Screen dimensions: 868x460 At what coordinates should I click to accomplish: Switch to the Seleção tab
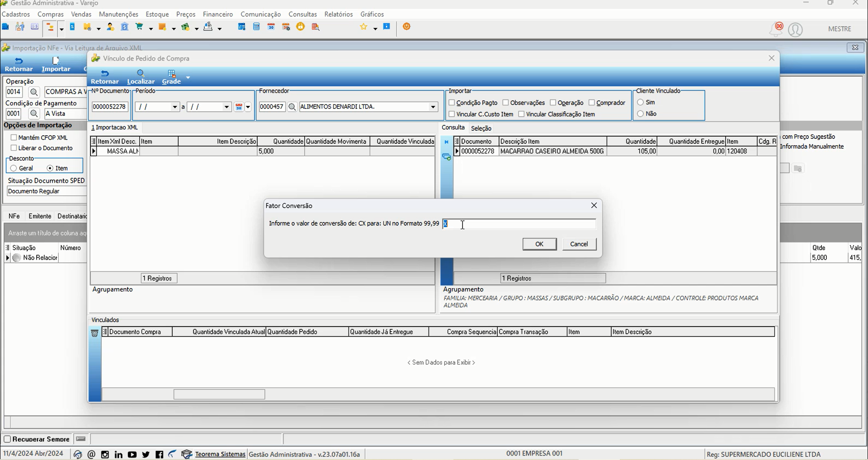point(481,128)
